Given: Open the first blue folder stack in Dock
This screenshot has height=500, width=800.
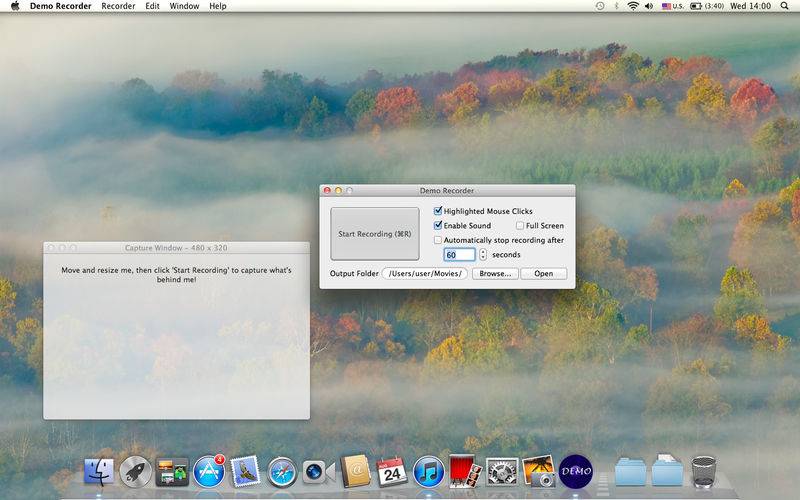Looking at the screenshot, I should (x=631, y=471).
